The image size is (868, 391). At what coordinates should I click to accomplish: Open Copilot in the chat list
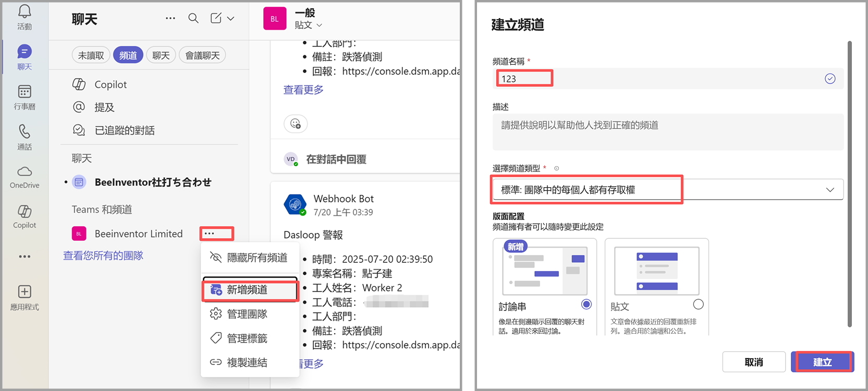click(111, 84)
